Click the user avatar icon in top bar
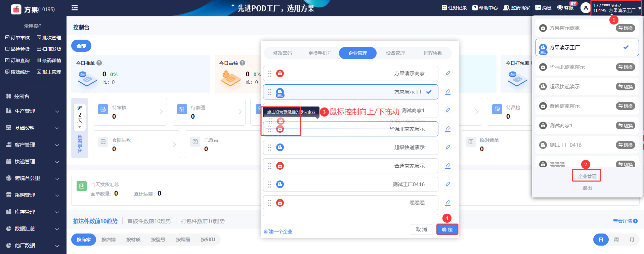This screenshot has height=254, width=644. click(586, 8)
